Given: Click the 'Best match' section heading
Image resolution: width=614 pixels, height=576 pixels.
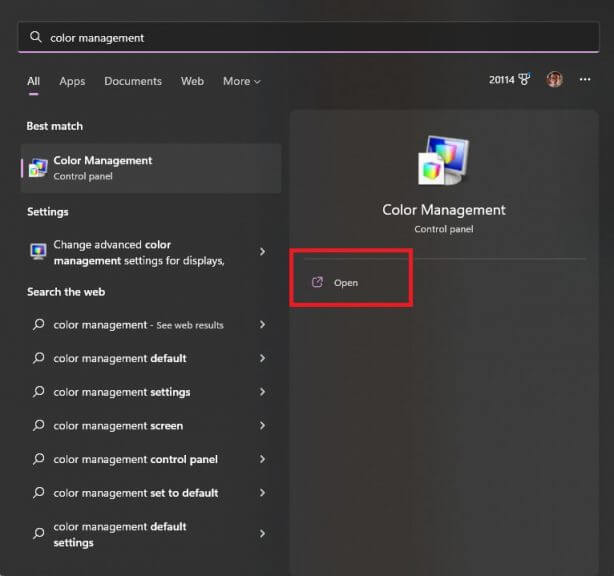Looking at the screenshot, I should (x=55, y=126).
